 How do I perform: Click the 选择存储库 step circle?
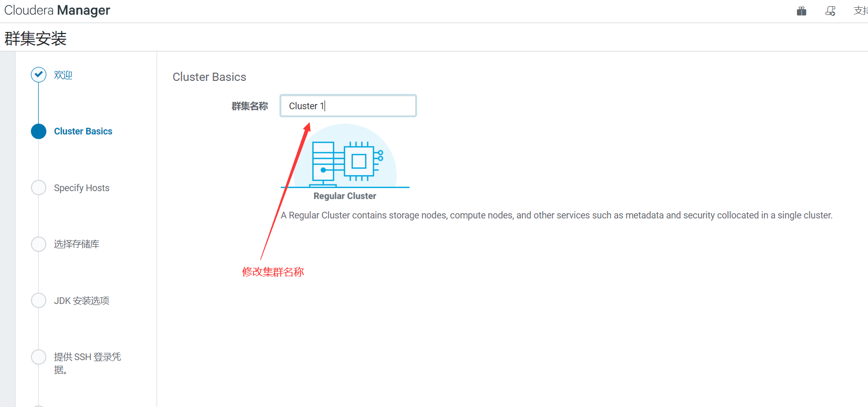click(39, 244)
